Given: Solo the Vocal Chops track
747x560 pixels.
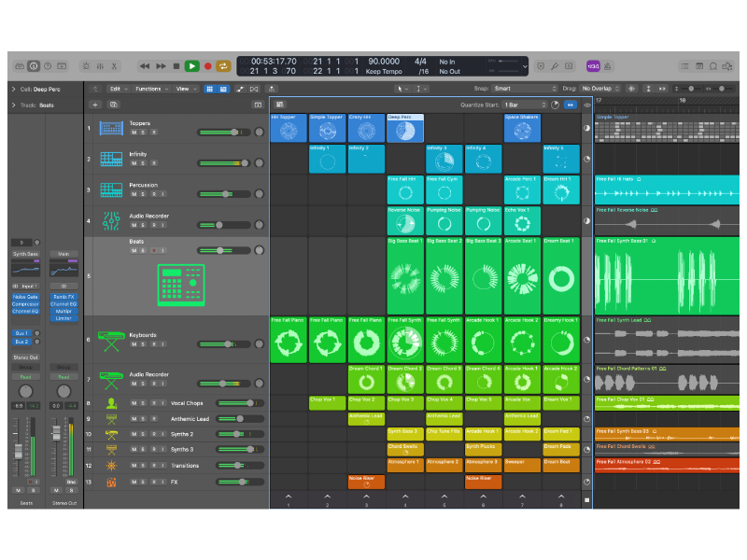Looking at the screenshot, I should (x=143, y=403).
